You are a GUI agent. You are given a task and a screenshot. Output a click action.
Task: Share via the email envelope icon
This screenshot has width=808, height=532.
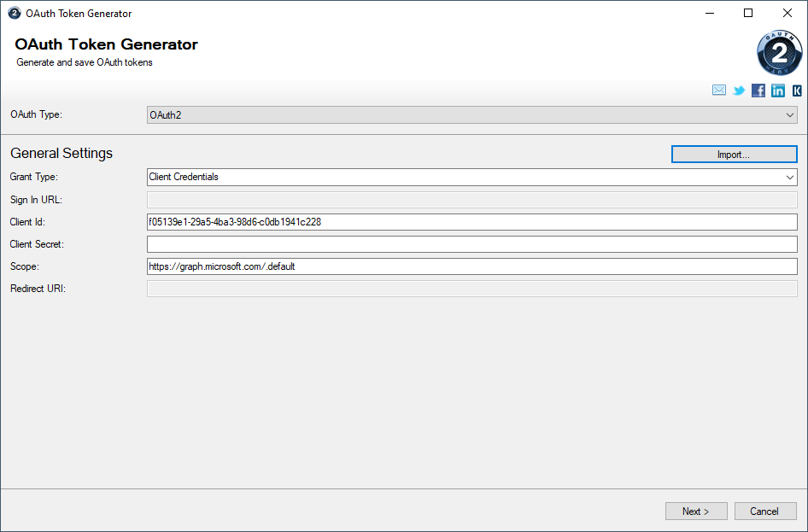pos(718,90)
